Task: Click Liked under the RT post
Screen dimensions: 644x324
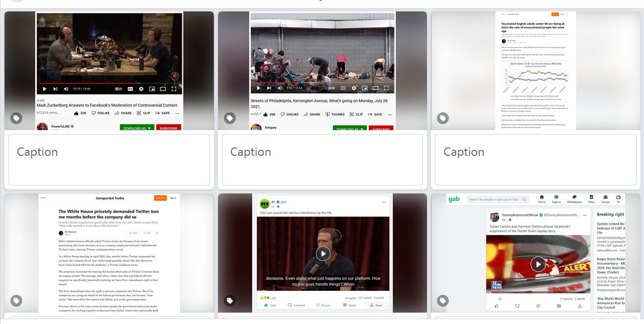Action: 270,305
